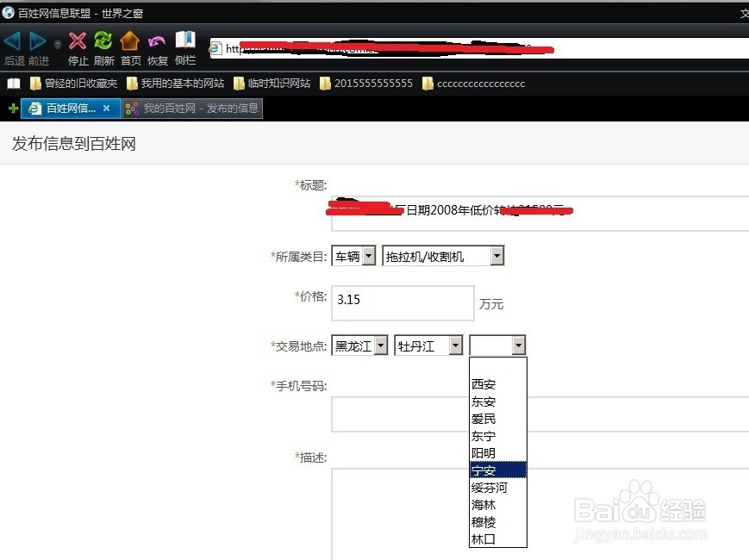Select 东宁 from district list

click(x=497, y=436)
